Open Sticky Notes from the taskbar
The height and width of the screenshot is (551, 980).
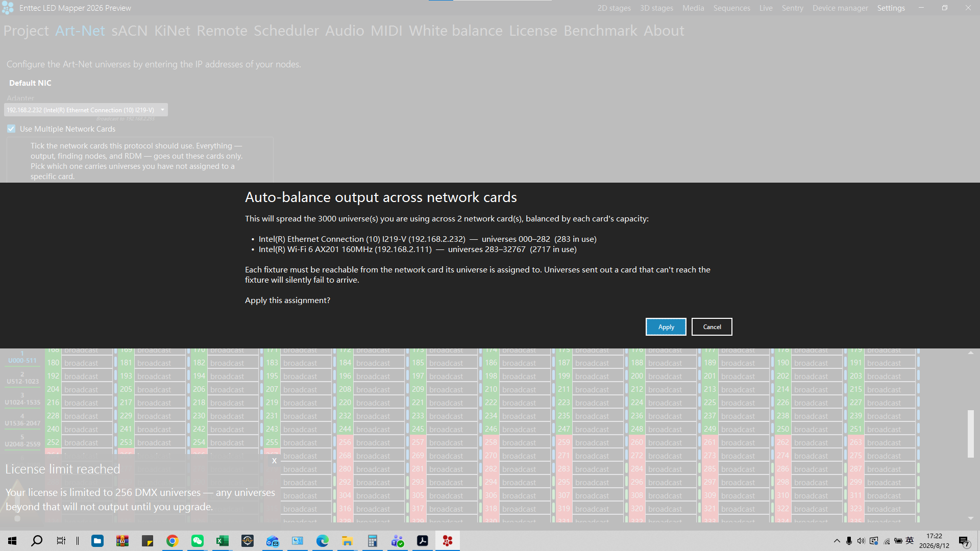coord(148,541)
